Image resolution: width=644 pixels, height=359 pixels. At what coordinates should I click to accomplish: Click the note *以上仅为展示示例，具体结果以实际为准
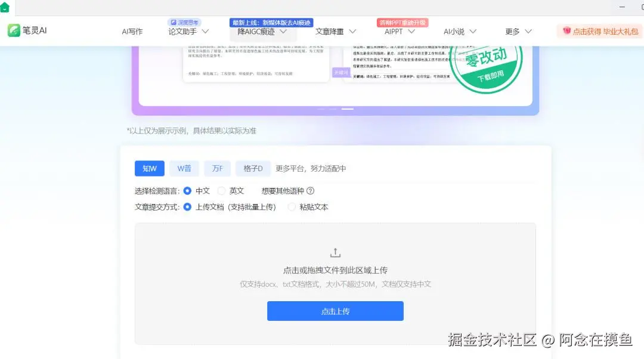[191, 131]
